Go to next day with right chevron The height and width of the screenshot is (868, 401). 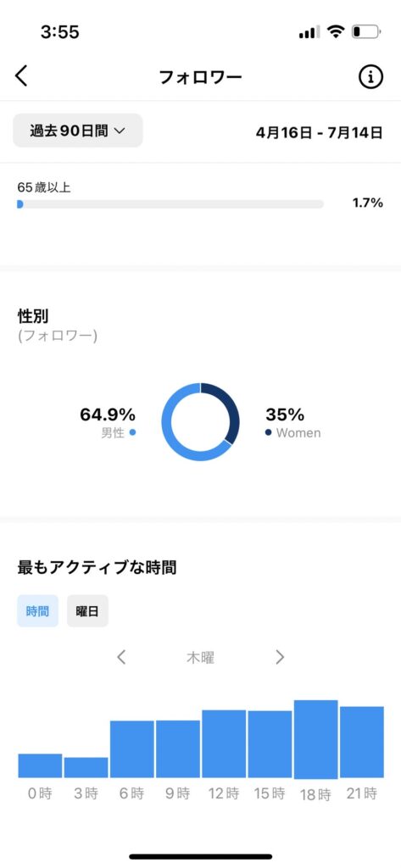280,657
